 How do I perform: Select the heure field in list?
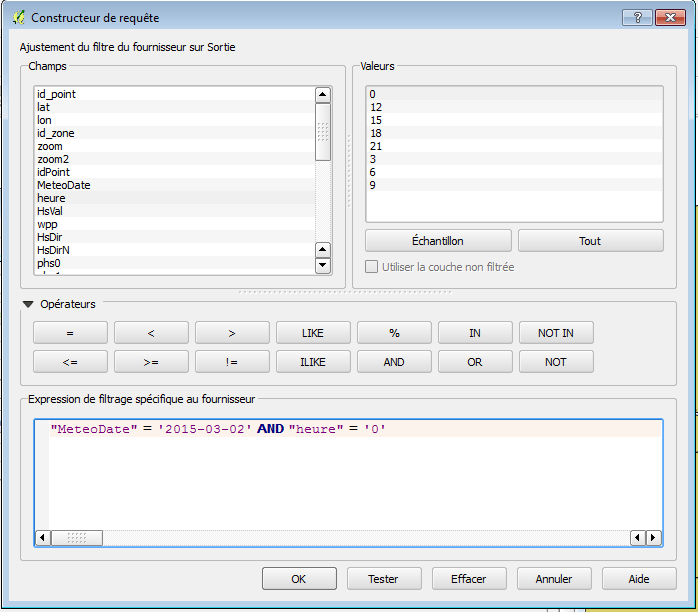pos(51,198)
